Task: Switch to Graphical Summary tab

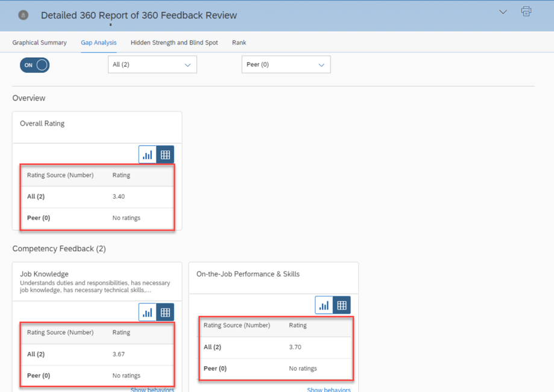Action: tap(39, 43)
